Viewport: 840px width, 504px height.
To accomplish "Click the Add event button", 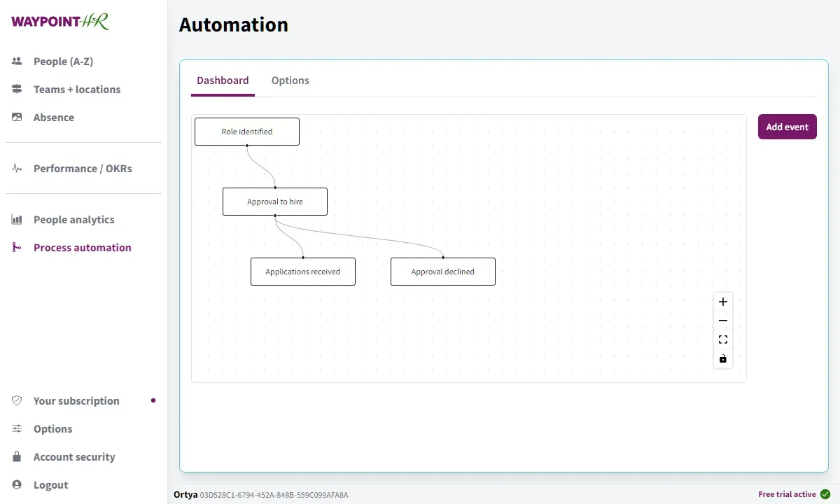I will [x=787, y=127].
